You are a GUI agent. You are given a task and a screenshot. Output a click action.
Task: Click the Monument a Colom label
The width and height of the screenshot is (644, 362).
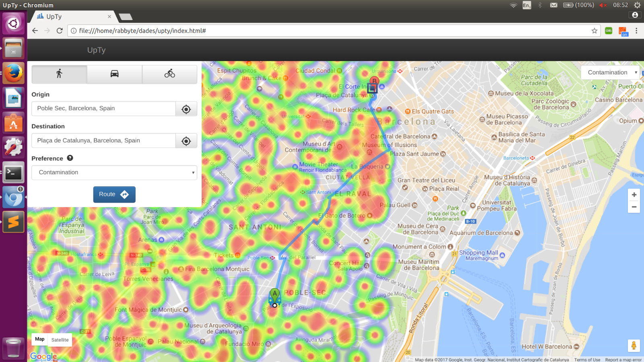[x=419, y=247]
